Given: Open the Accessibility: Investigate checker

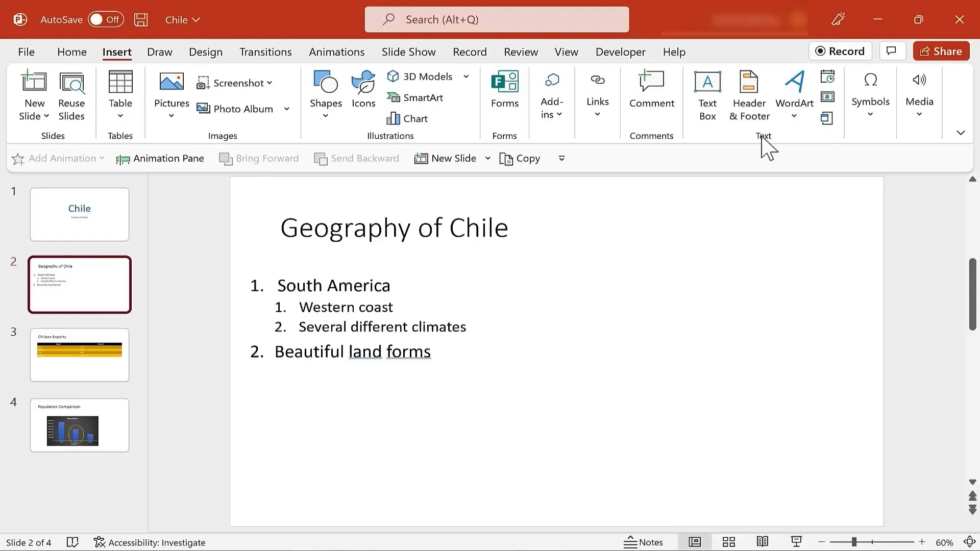Looking at the screenshot, I should tap(150, 542).
